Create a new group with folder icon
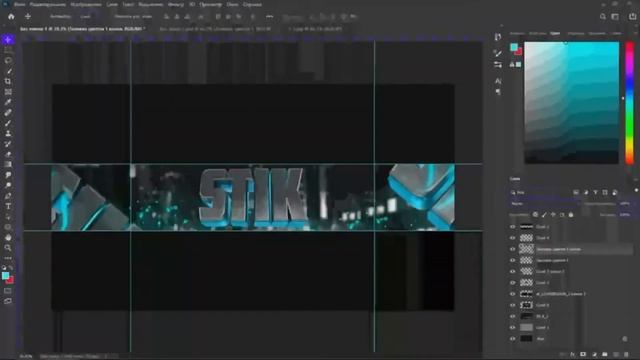 605,354
